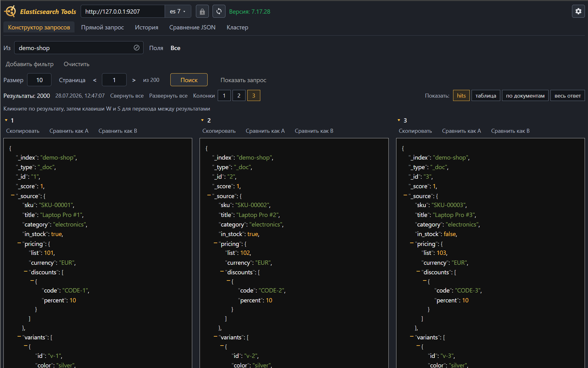This screenshot has height=368, width=588.
Task: Click Сравнить как B for result 2
Action: pyautogui.click(x=314, y=131)
